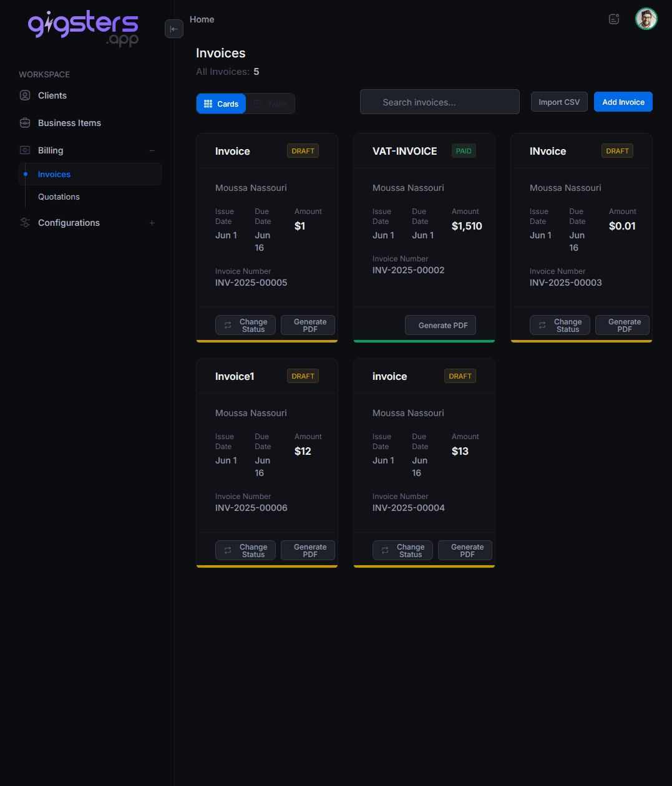Image resolution: width=672 pixels, height=786 pixels.
Task: Click the Invoices page heading
Action: click(x=220, y=53)
